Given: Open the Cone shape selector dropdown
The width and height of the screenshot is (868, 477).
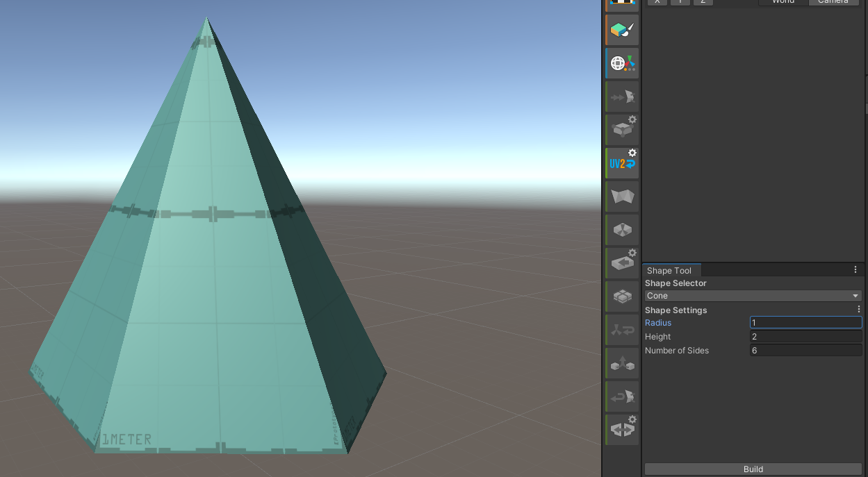Looking at the screenshot, I should (x=753, y=295).
